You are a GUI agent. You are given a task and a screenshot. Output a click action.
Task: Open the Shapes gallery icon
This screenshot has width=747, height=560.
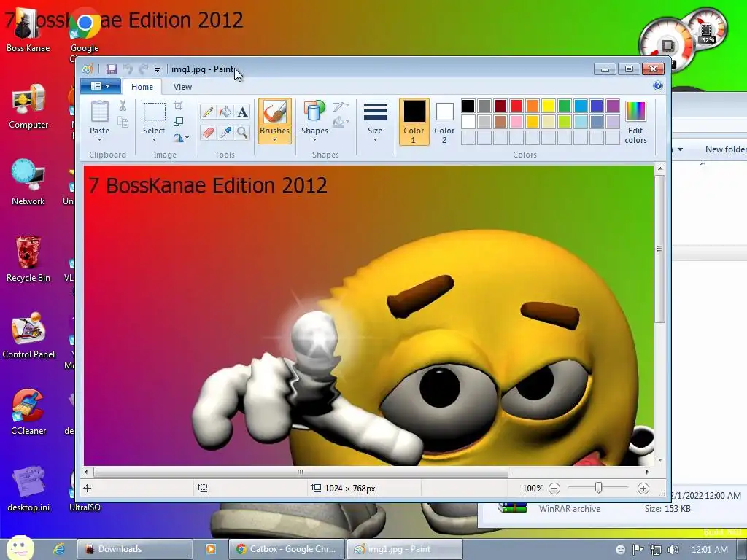click(314, 112)
